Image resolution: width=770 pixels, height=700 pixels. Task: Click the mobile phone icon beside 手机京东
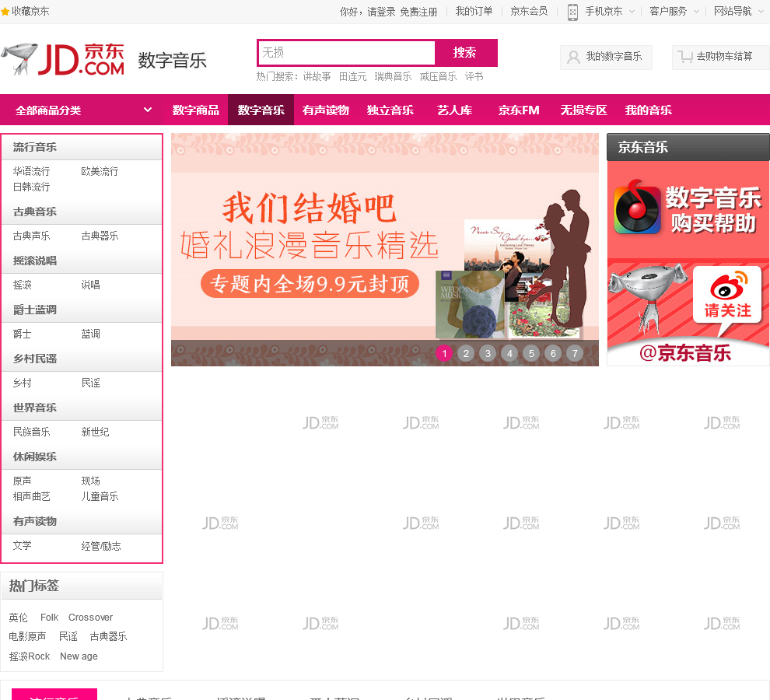pyautogui.click(x=572, y=12)
